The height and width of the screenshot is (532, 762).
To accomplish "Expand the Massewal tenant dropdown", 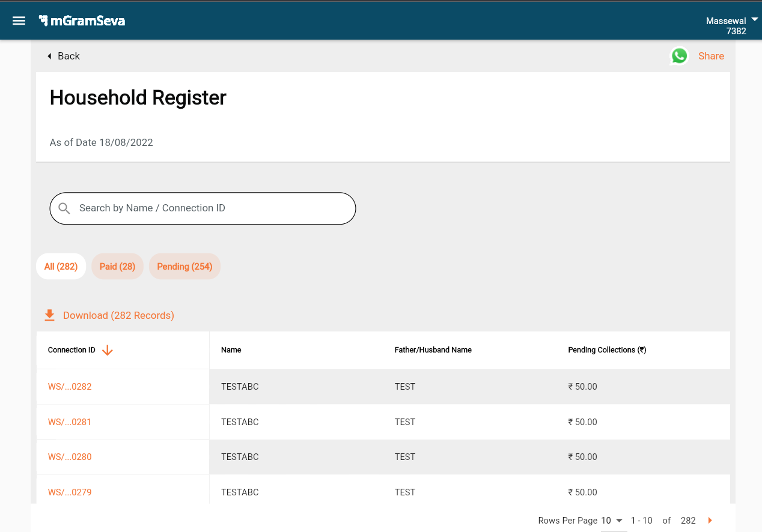I will pos(755,20).
